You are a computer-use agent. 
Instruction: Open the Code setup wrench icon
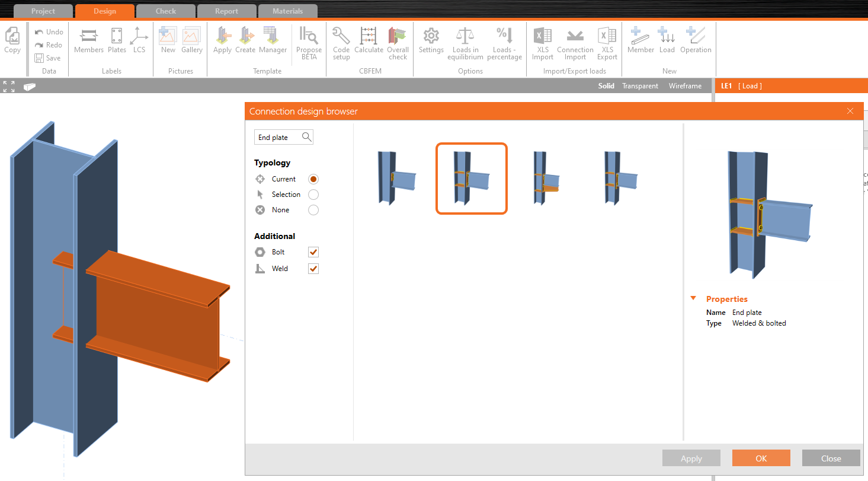341,42
